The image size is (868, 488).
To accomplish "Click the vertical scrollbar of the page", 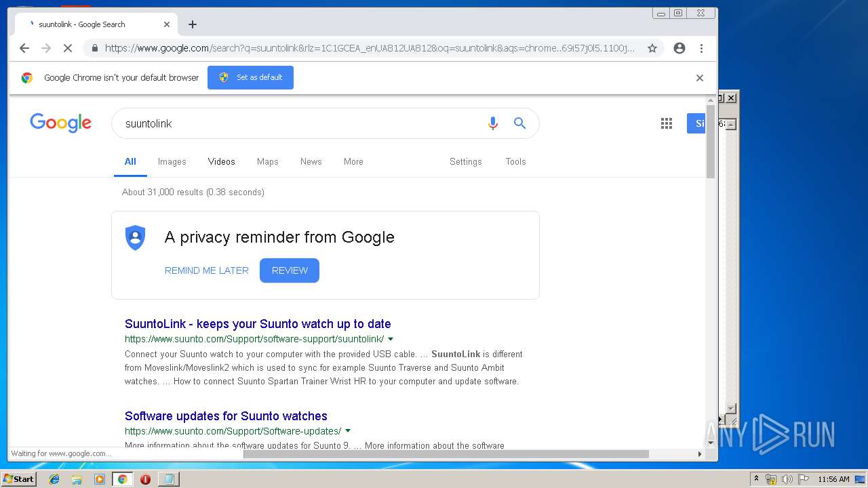I will pyautogui.click(x=711, y=142).
